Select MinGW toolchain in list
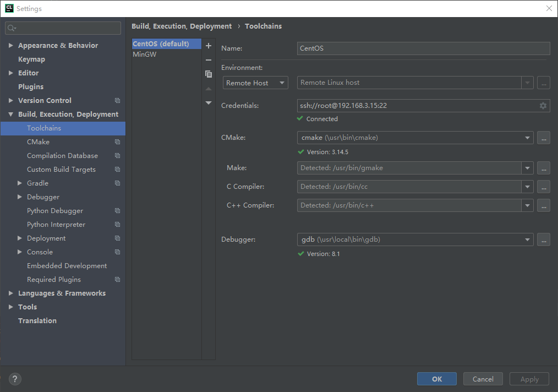 [x=167, y=55]
